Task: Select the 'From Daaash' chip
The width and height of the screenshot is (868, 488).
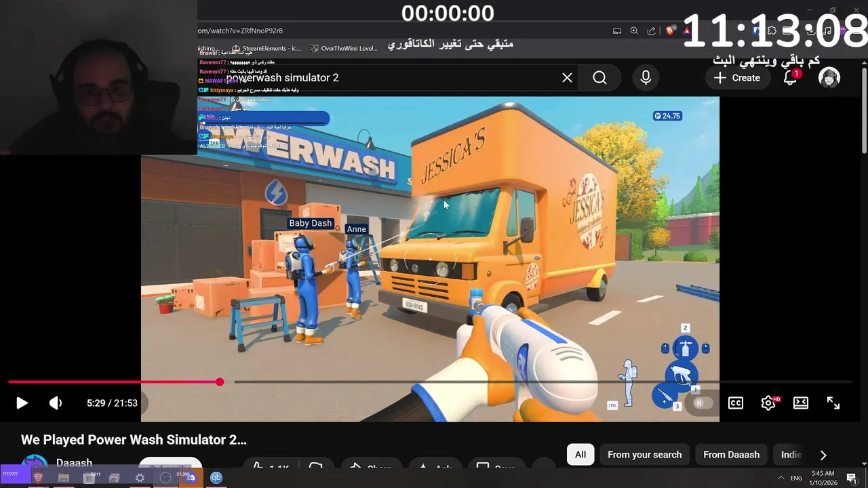Action: point(731,455)
